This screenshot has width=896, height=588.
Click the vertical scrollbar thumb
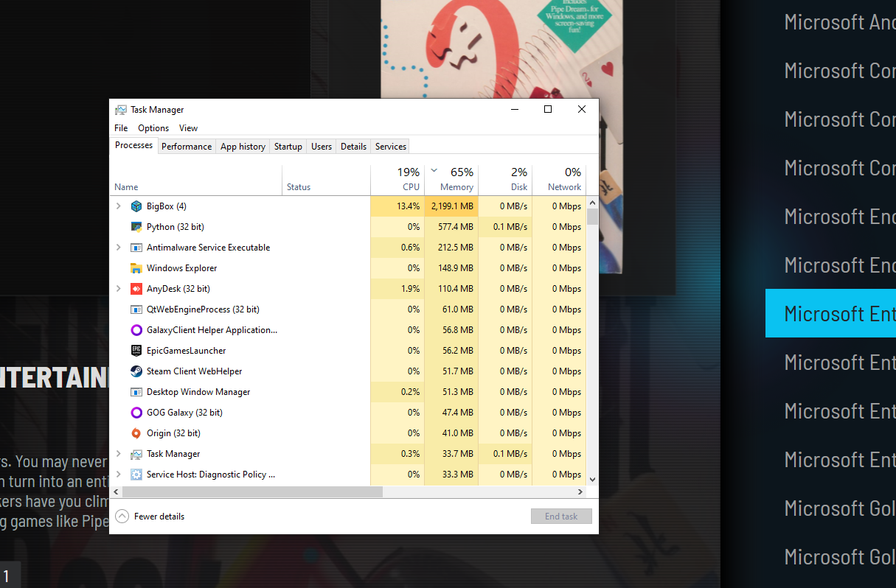(x=593, y=217)
